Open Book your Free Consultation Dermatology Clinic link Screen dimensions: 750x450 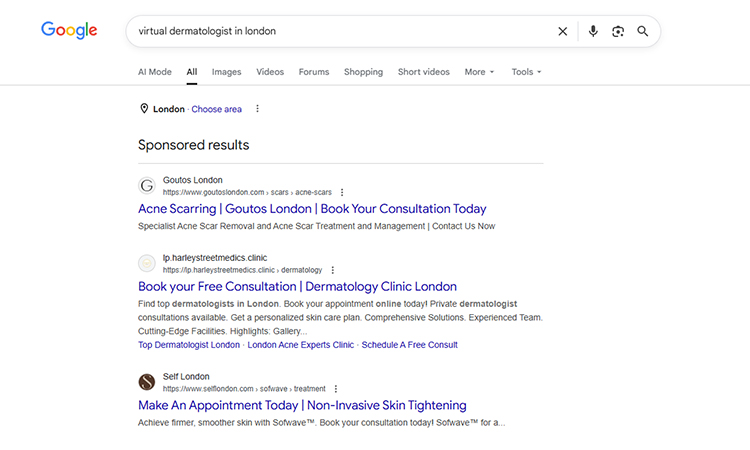297,286
